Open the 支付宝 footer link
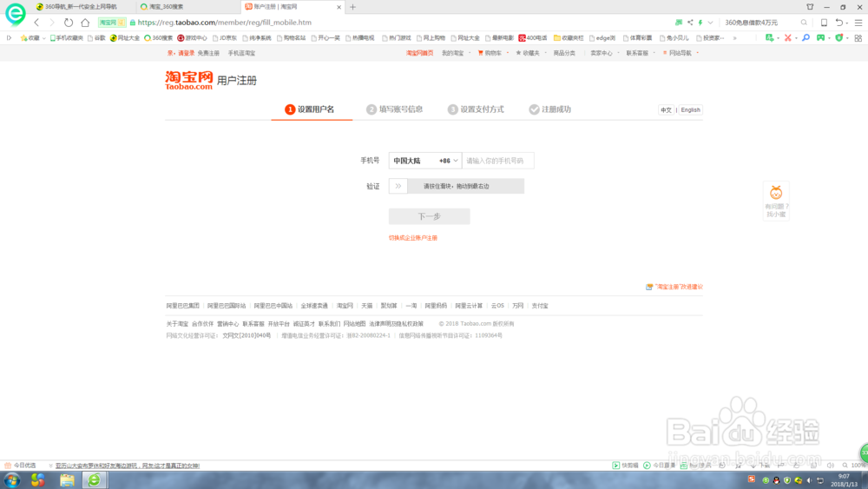This screenshot has width=868, height=489. 540,306
